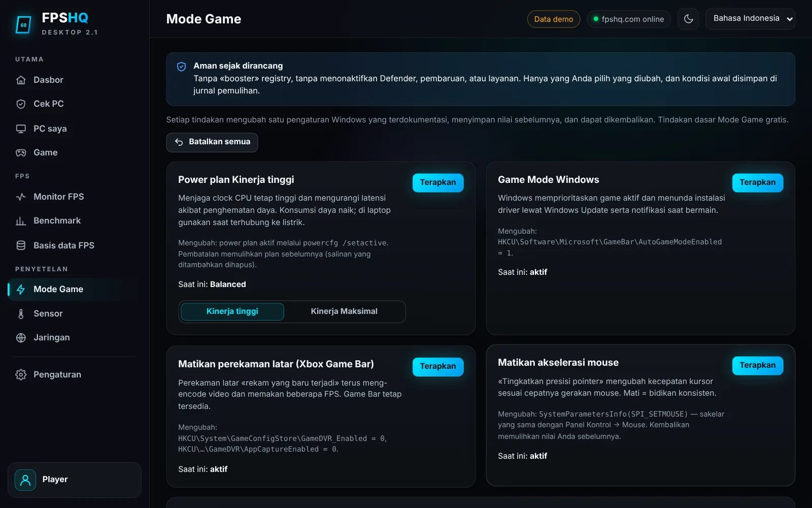
Task: Click the monitor icon for PC saya
Action: [21, 129]
